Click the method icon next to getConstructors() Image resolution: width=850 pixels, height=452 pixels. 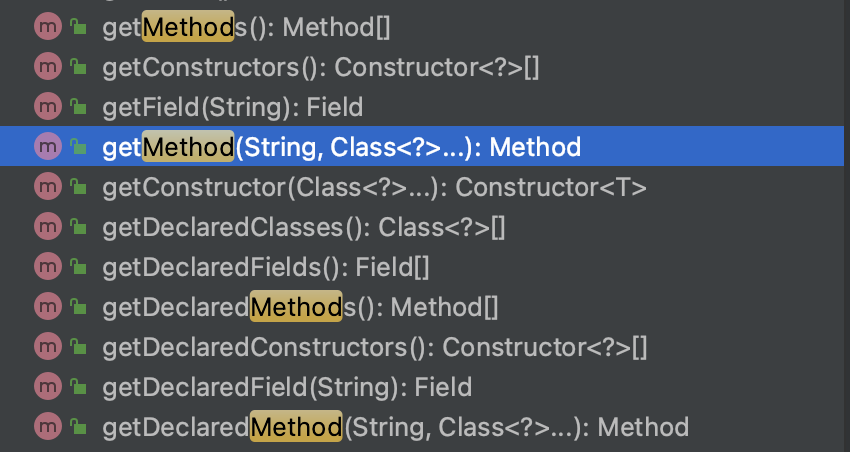point(47,67)
